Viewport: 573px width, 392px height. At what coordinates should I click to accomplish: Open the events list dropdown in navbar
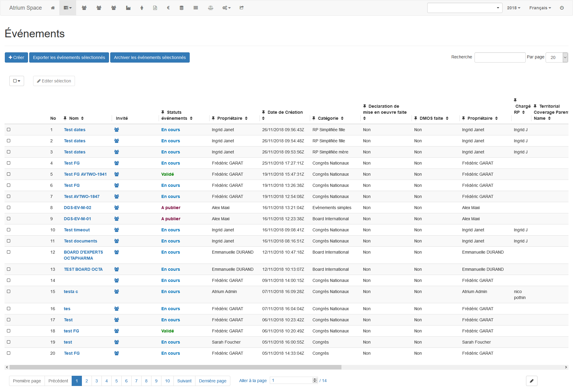[68, 8]
